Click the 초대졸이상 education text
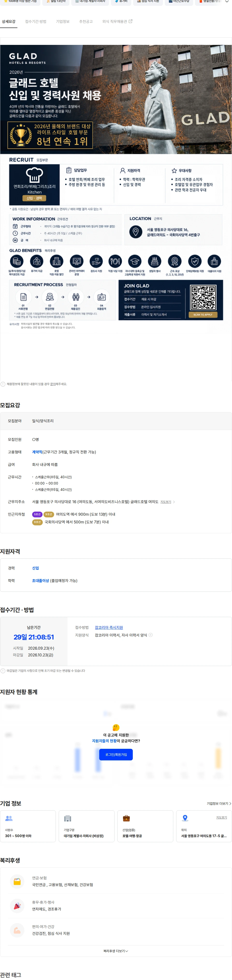Viewport: 232px width, 980px height. (x=40, y=581)
